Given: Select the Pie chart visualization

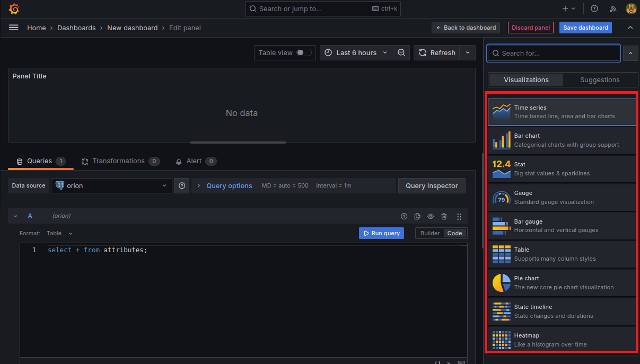Looking at the screenshot, I should pos(562,283).
